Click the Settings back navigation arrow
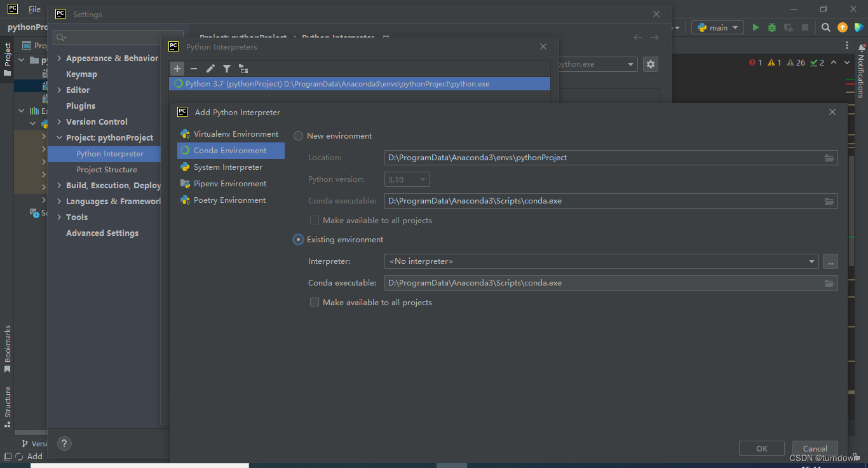 pos(638,38)
